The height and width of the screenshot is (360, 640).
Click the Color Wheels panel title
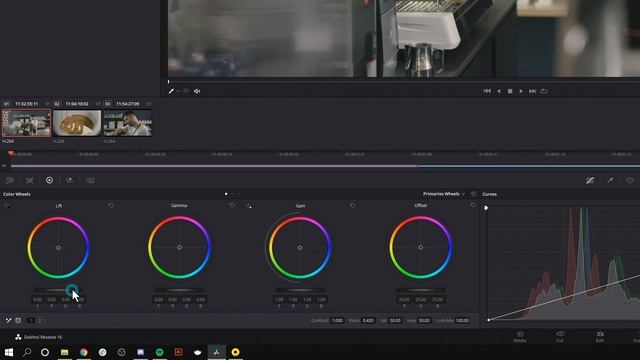(17, 194)
